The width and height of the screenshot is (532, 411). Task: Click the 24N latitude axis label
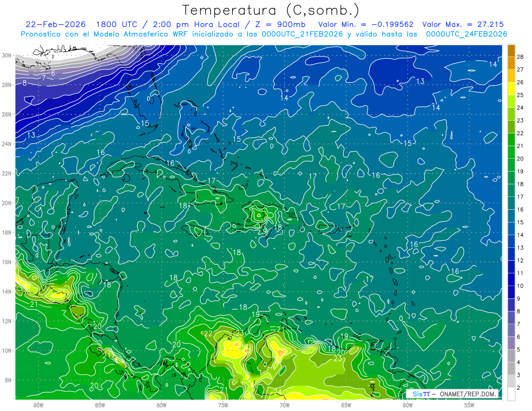click(8, 144)
